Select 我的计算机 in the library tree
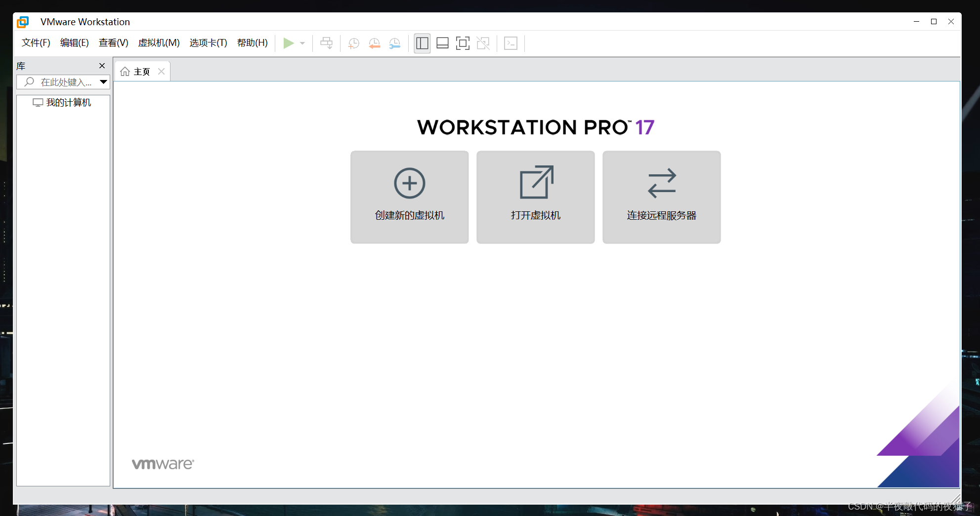 coord(62,103)
